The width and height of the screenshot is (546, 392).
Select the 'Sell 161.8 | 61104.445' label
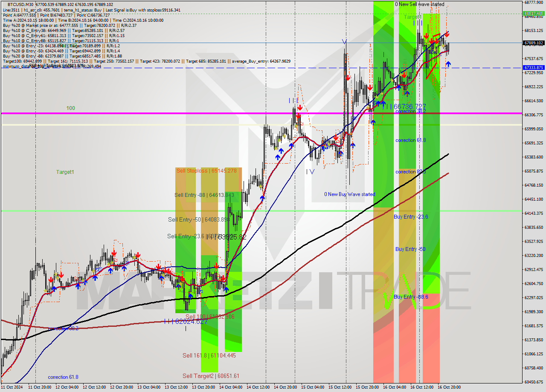209,355
